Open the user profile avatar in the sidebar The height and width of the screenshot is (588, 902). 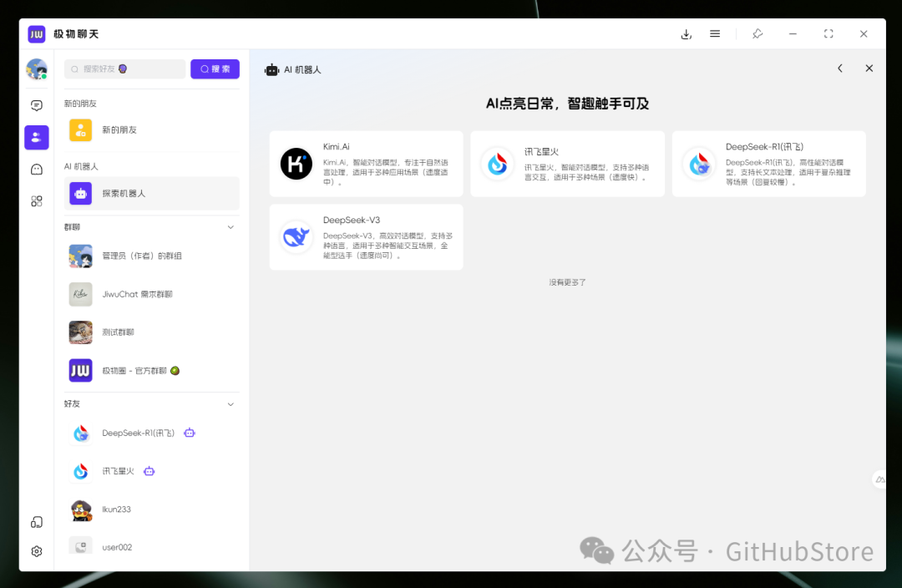coord(37,69)
